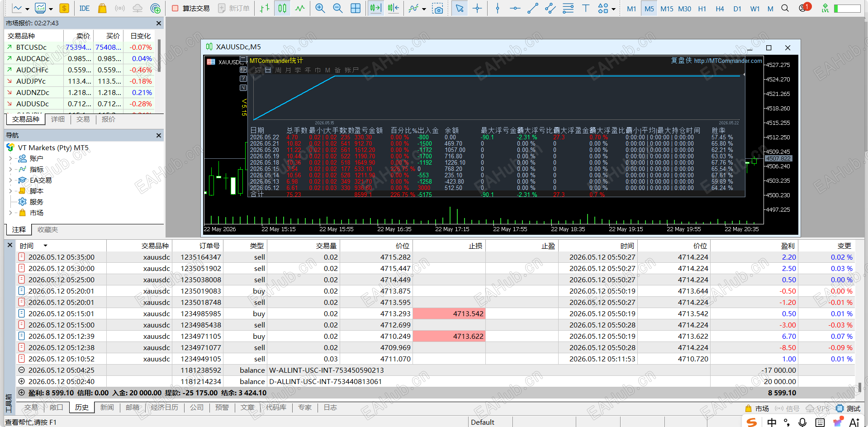This screenshot has height=427, width=868.
Task: Click the minimize bar of MTCommander panel
Action: click(x=243, y=60)
